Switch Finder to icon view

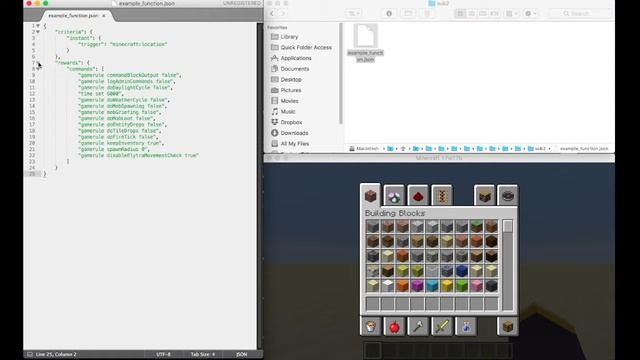tap(460, 13)
